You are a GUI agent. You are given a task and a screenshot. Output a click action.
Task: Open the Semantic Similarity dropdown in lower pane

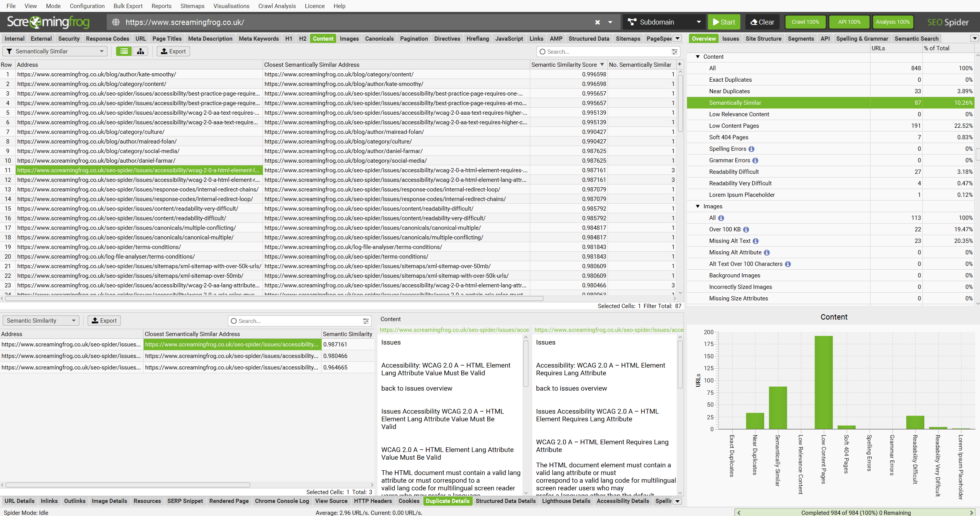click(x=41, y=321)
